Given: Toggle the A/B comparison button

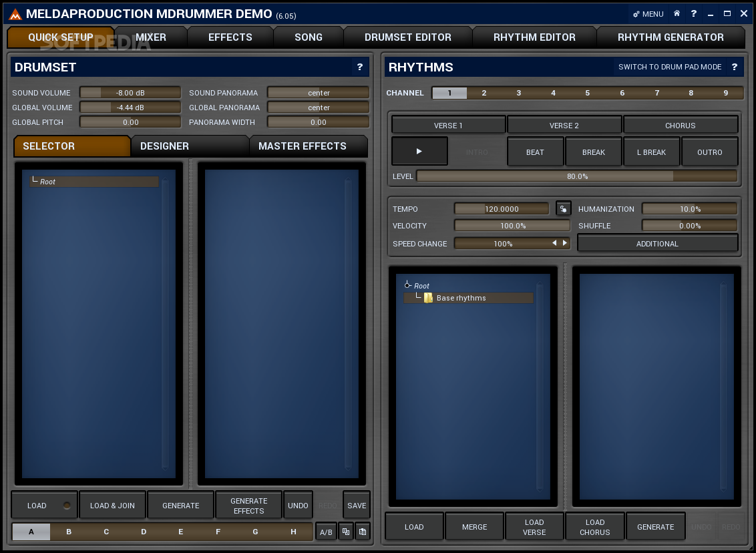Looking at the screenshot, I should 326,532.
